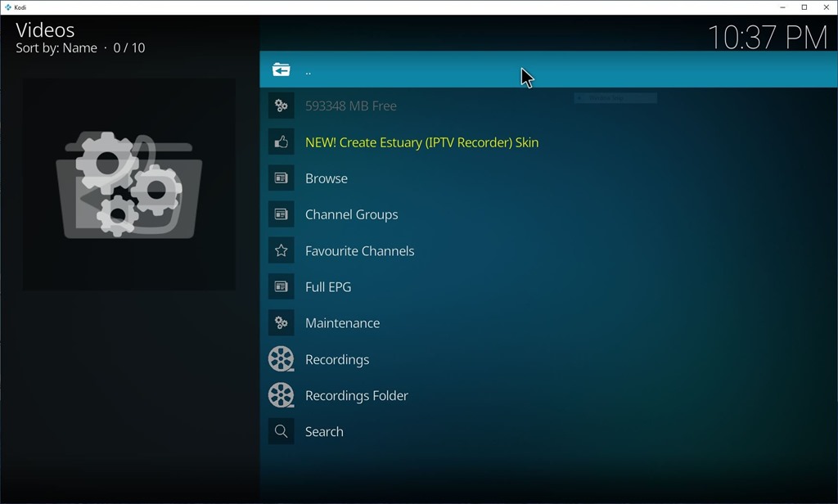Click the gears icon beside 593348 MB Free

(x=281, y=106)
